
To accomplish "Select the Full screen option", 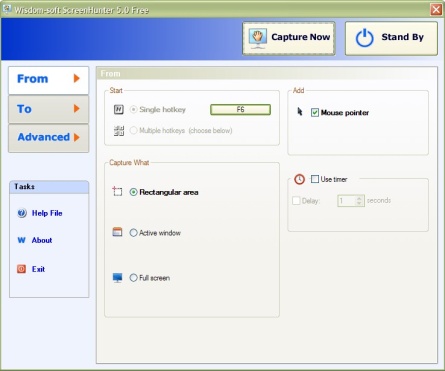I will pos(133,278).
